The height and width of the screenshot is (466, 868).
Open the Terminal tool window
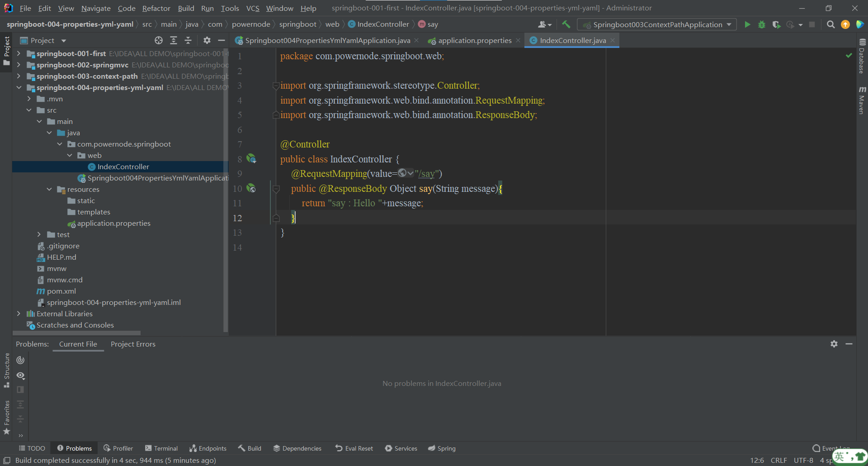click(x=161, y=448)
